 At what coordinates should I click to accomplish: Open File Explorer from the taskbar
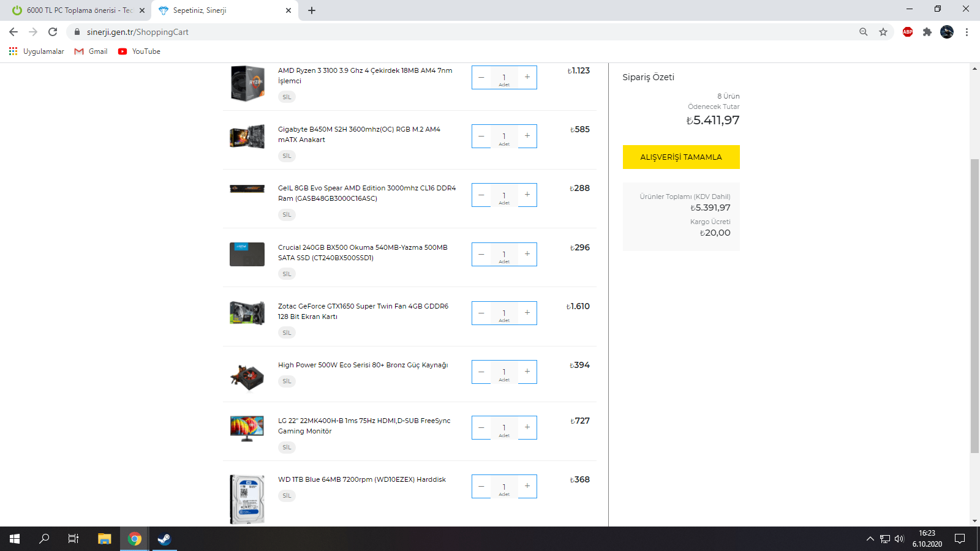104,539
